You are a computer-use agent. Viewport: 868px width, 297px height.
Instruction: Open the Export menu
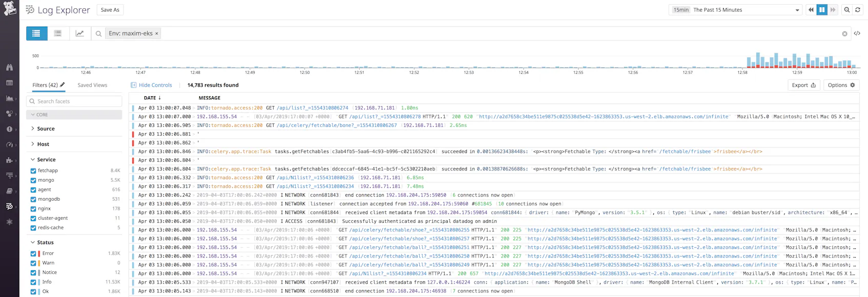point(803,85)
